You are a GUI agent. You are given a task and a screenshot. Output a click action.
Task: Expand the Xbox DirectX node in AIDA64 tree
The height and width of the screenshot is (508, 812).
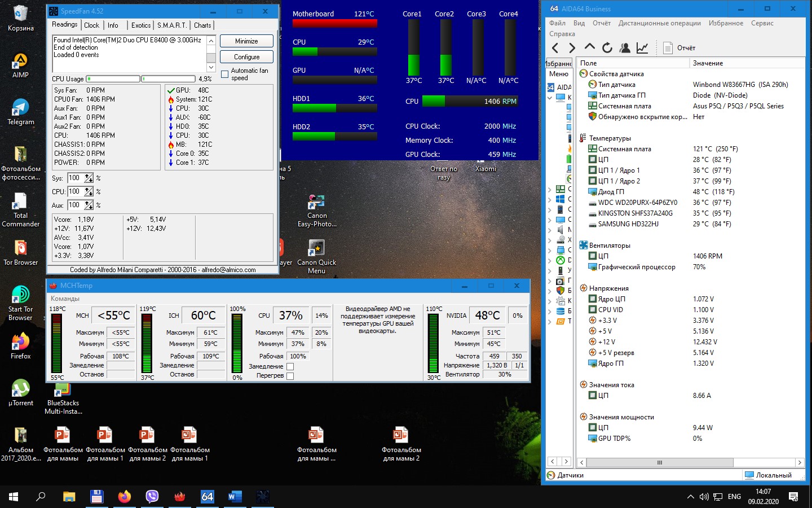point(550,260)
